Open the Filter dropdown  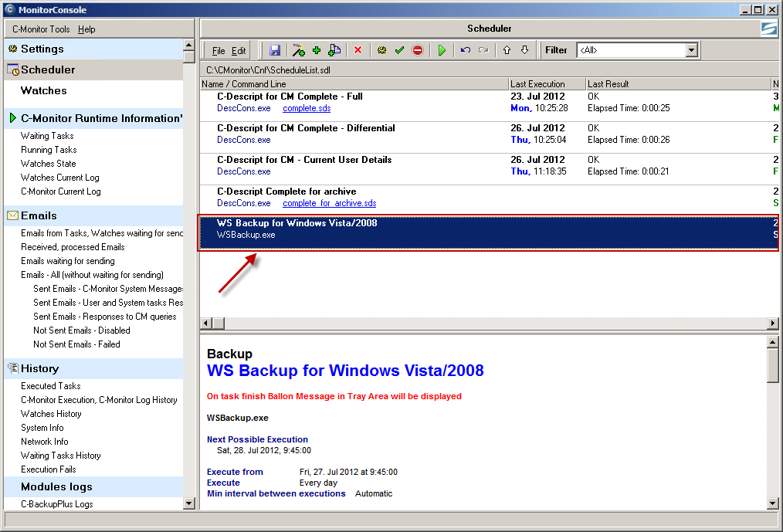pyautogui.click(x=692, y=50)
